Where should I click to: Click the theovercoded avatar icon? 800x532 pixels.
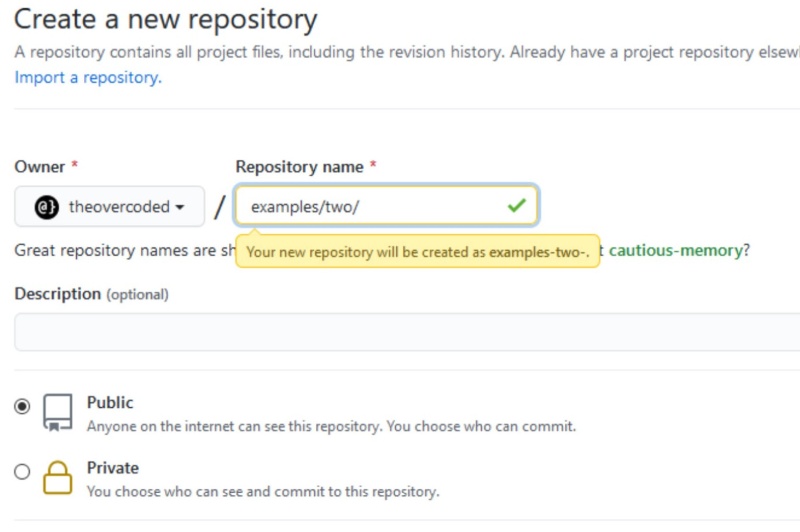pyautogui.click(x=46, y=207)
